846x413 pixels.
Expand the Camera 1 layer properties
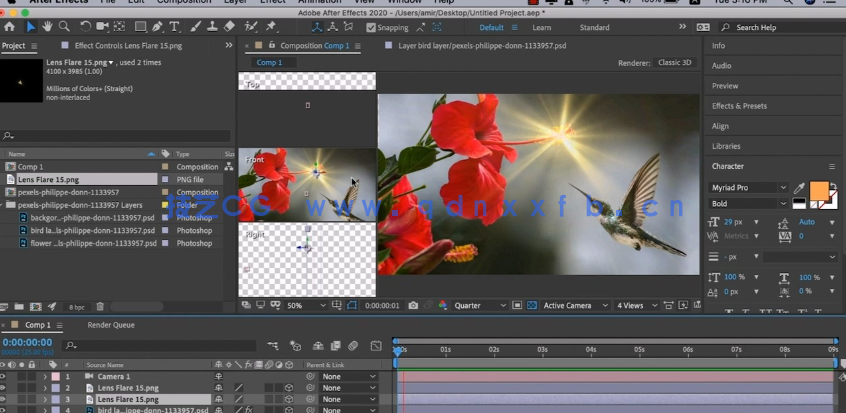(x=45, y=376)
